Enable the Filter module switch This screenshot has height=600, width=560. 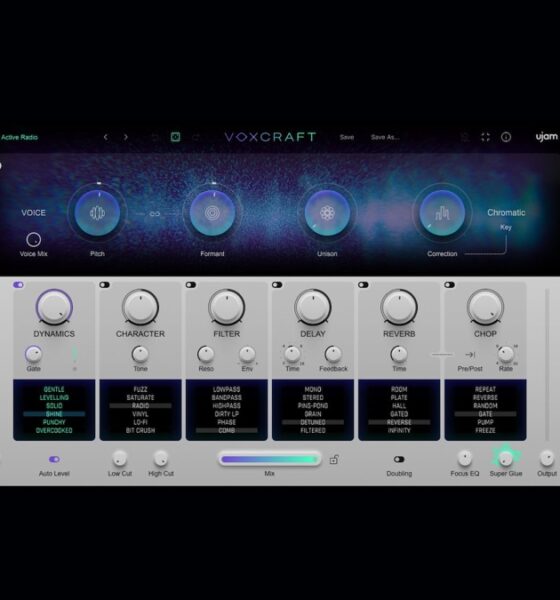191,285
